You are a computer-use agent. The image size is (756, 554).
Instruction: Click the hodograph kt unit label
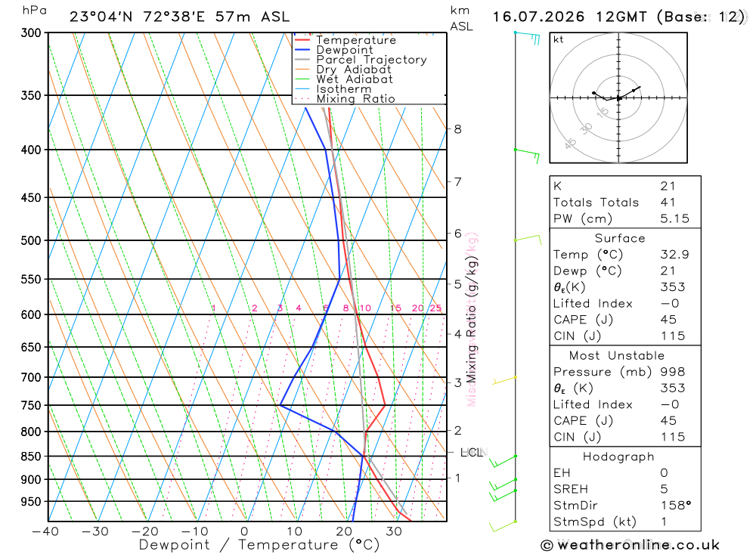[559, 39]
